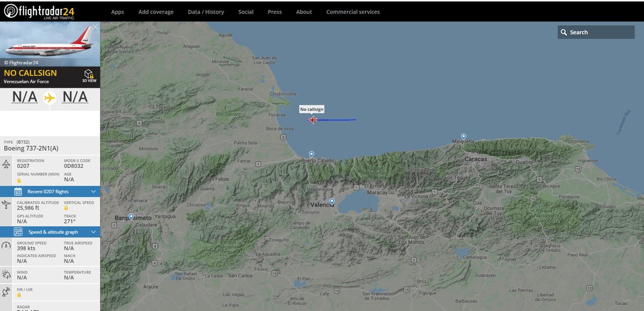This screenshot has height=311, width=644.
Task: Click the Caracas city label on map
Action: coord(476,159)
